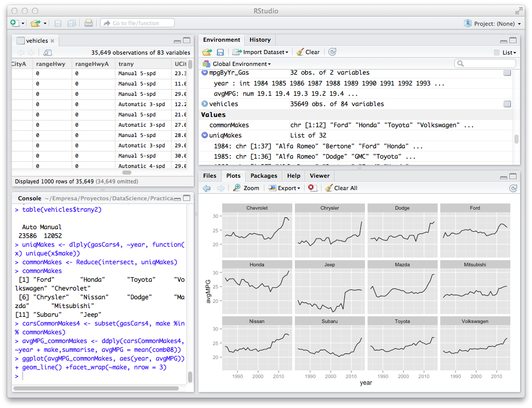Open the Packages tab

263,176
